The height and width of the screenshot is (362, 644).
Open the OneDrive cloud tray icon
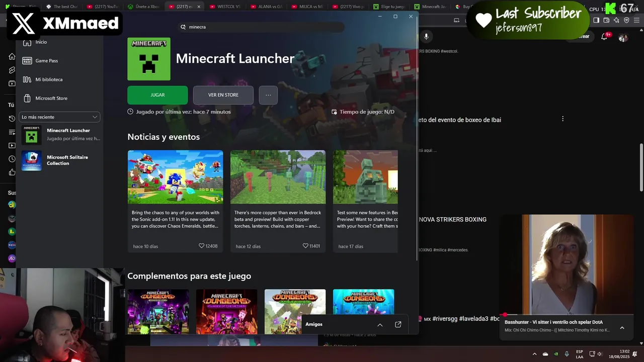(x=545, y=354)
